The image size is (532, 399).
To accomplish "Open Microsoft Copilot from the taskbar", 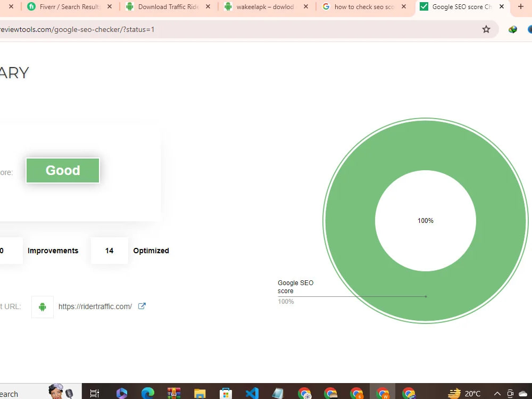I will tap(121, 394).
